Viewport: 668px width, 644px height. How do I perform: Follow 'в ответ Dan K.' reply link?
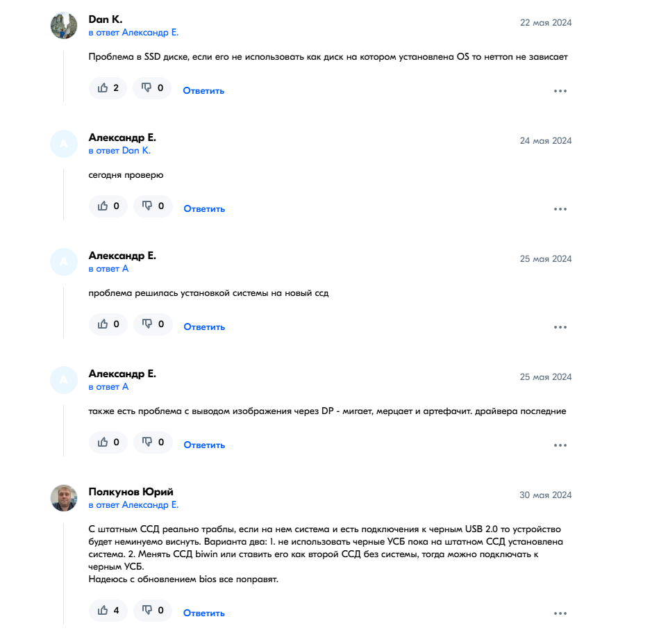[x=119, y=151]
